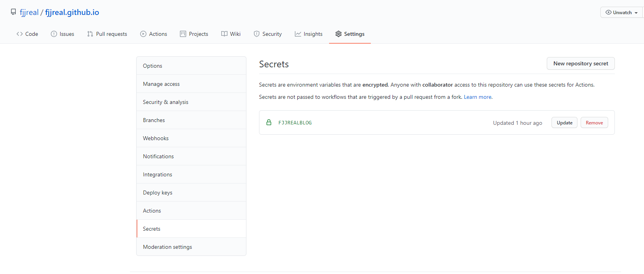
Task: Open Webhooks settings in the sidebar
Action: [155, 138]
